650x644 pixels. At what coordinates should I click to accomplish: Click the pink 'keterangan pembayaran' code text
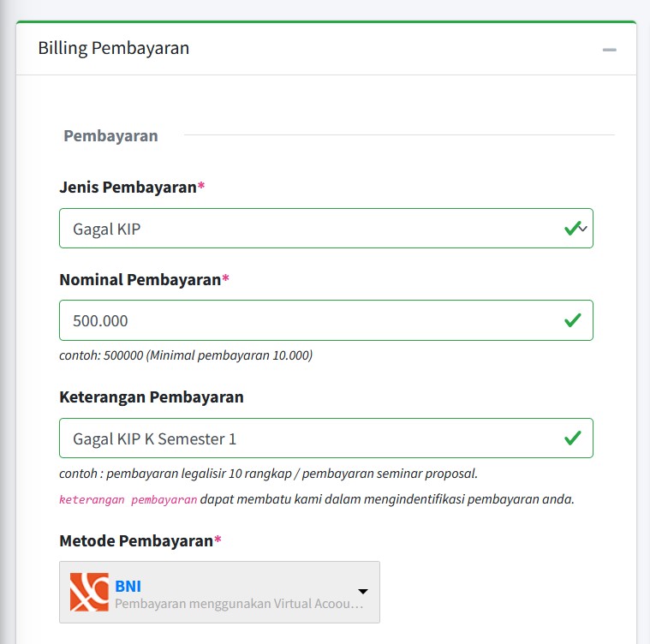click(x=128, y=499)
